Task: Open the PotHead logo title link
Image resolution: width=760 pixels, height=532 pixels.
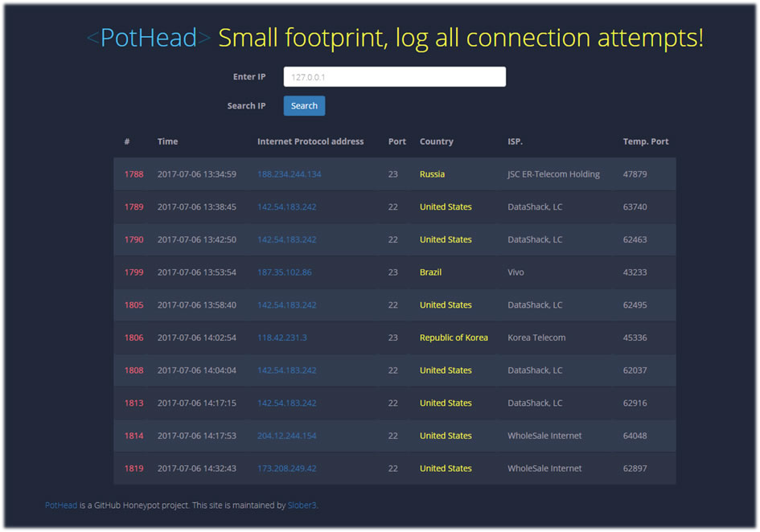Action: coord(148,37)
